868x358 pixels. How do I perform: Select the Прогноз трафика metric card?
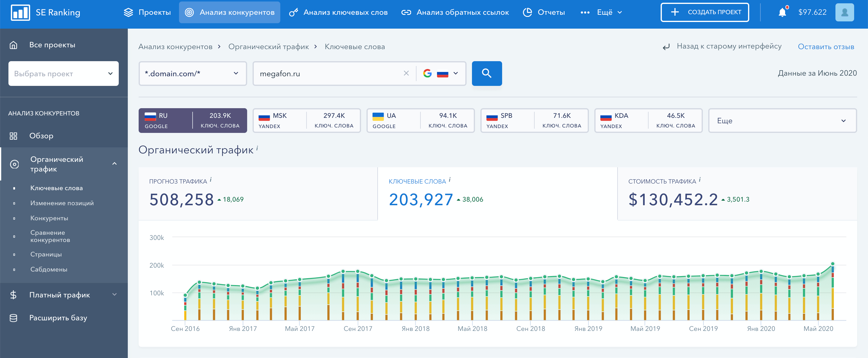[258, 194]
